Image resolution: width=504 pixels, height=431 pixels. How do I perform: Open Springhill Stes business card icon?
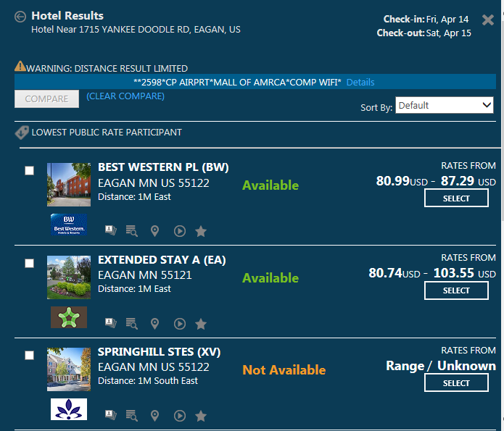click(111, 415)
